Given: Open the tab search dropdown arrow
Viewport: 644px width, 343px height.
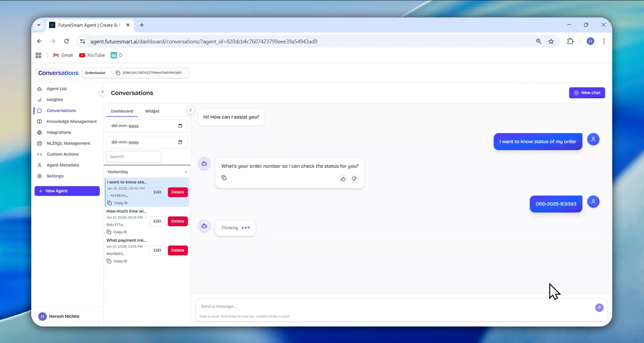Looking at the screenshot, I should tap(39, 25).
